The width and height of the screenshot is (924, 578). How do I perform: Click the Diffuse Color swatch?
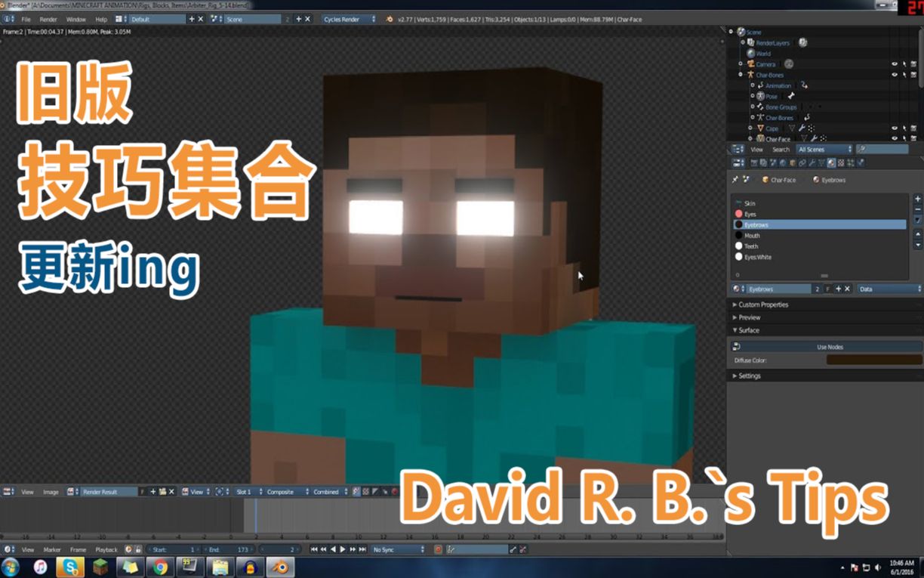[873, 360]
